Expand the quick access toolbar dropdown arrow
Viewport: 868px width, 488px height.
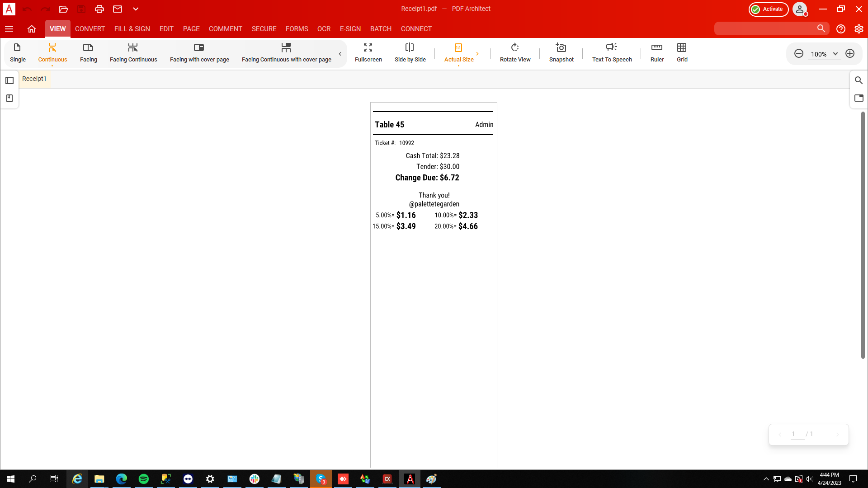pos(136,9)
